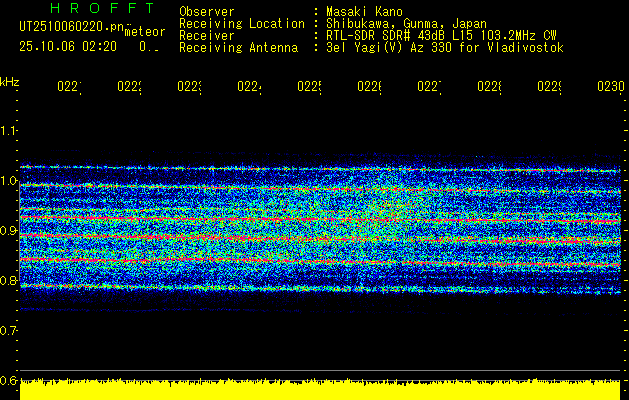Click the 'Receiving Location' label
The height and width of the screenshot is (400, 629).
pos(242,24)
